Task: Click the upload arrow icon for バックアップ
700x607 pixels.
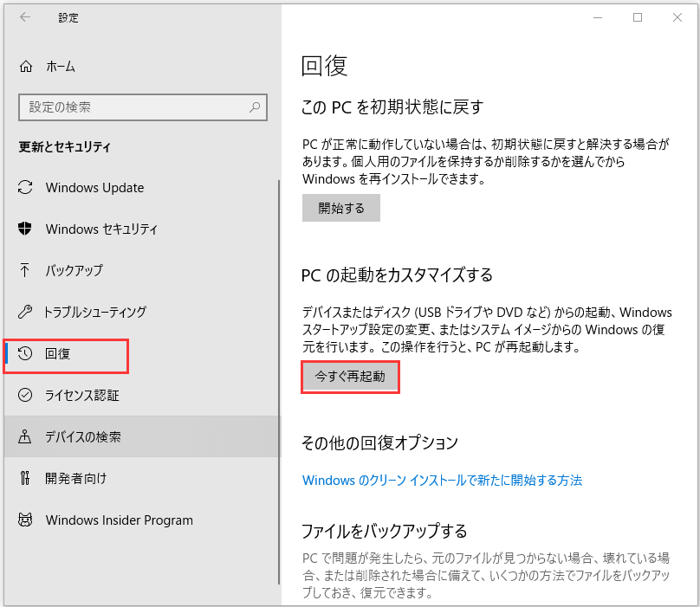Action: [x=24, y=270]
